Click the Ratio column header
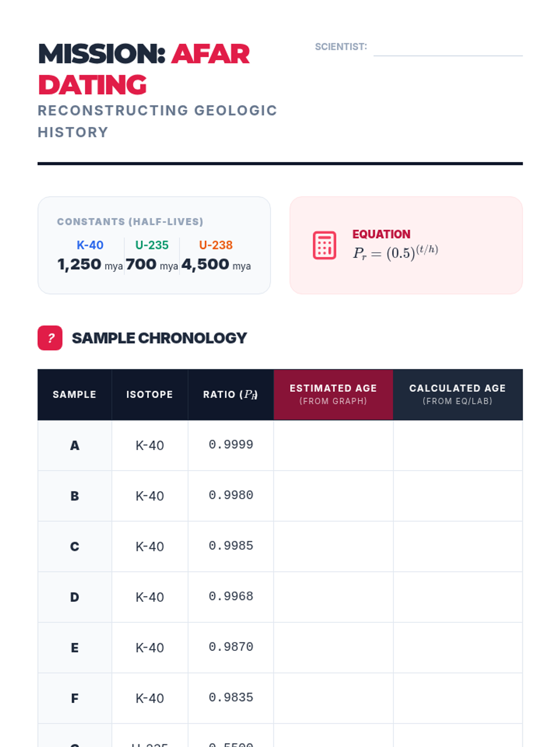Image resolution: width=560 pixels, height=747 pixels. point(231,395)
